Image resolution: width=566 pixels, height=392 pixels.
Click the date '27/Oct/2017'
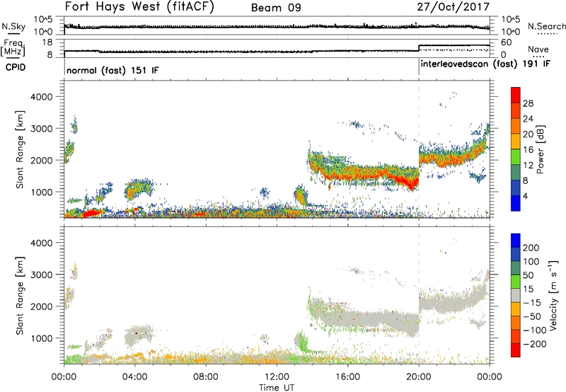click(x=453, y=7)
